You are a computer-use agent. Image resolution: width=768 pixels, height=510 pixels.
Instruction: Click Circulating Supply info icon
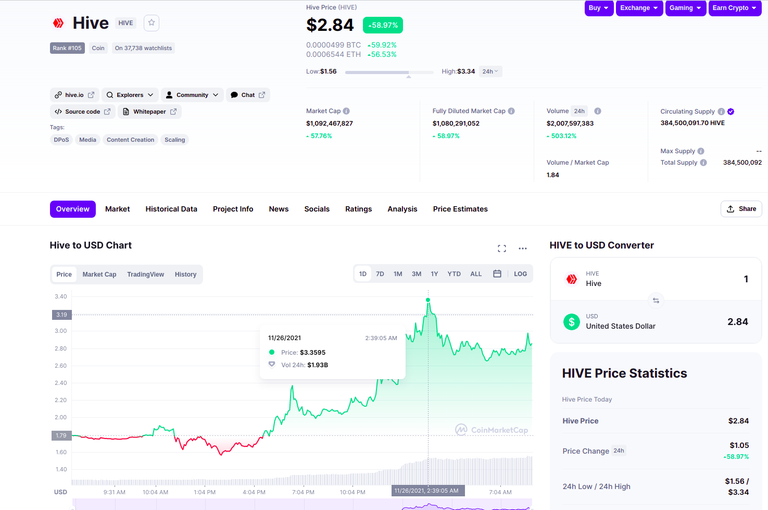[x=721, y=112]
